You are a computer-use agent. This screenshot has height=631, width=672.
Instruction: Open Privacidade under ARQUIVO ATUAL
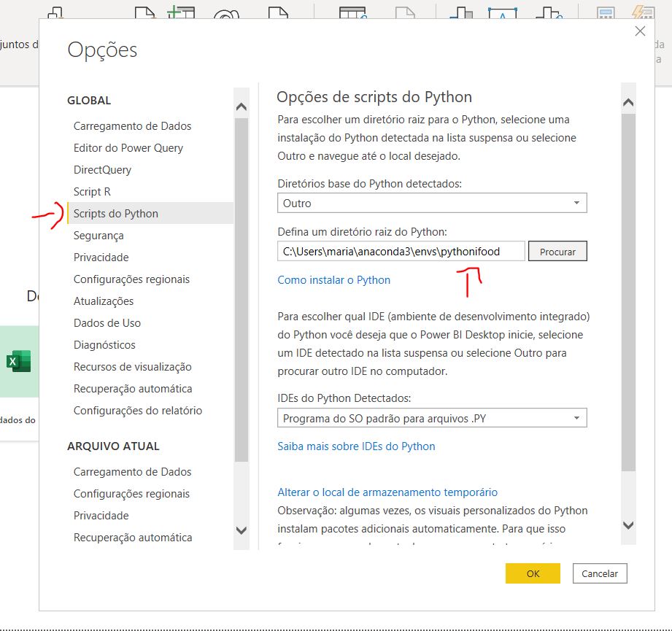coord(101,515)
